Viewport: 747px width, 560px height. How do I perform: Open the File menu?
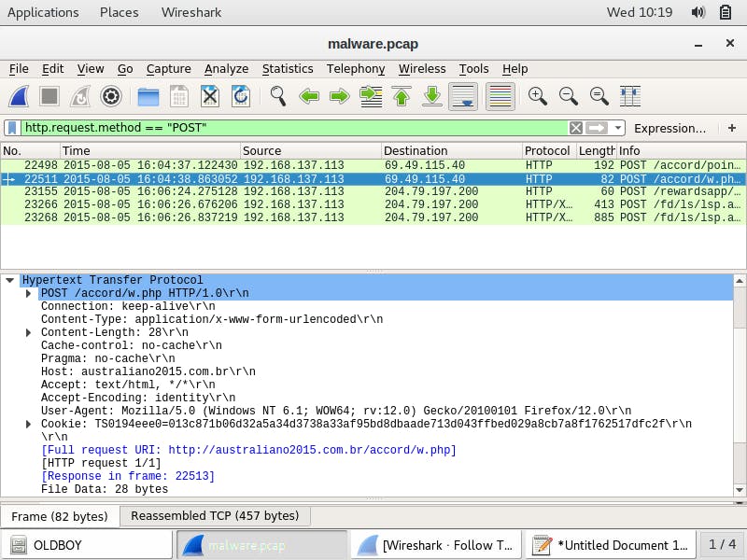pyautogui.click(x=19, y=69)
